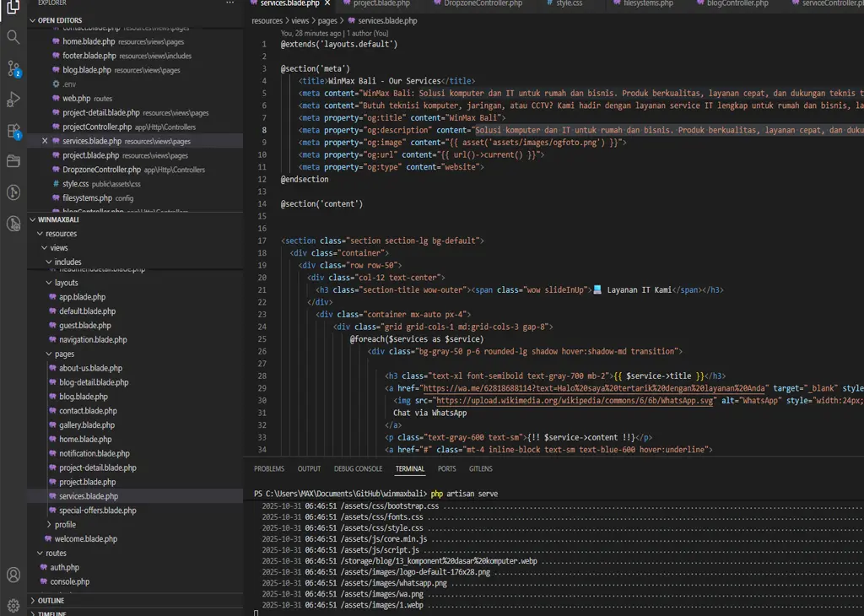Screen dimensions: 864x616
Task: Open the Search view in the activity bar
Action: tap(13, 37)
